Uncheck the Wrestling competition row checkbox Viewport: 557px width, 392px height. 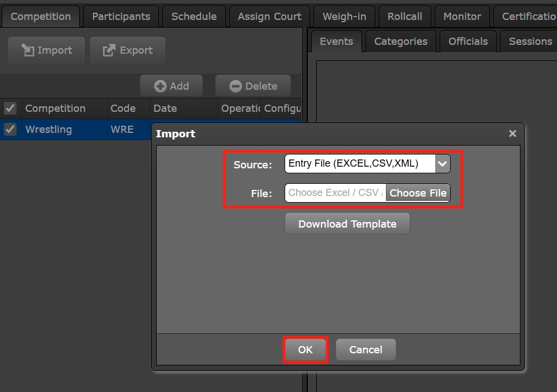click(x=10, y=130)
